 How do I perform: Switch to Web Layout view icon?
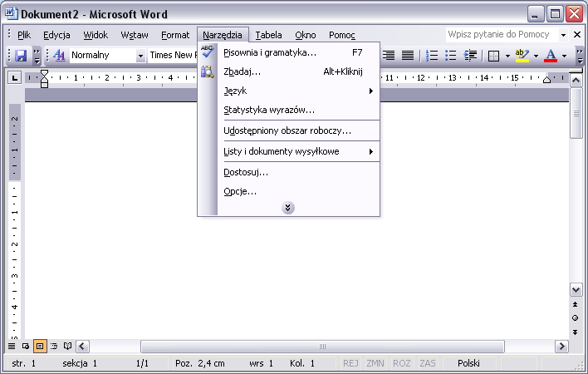(26, 346)
